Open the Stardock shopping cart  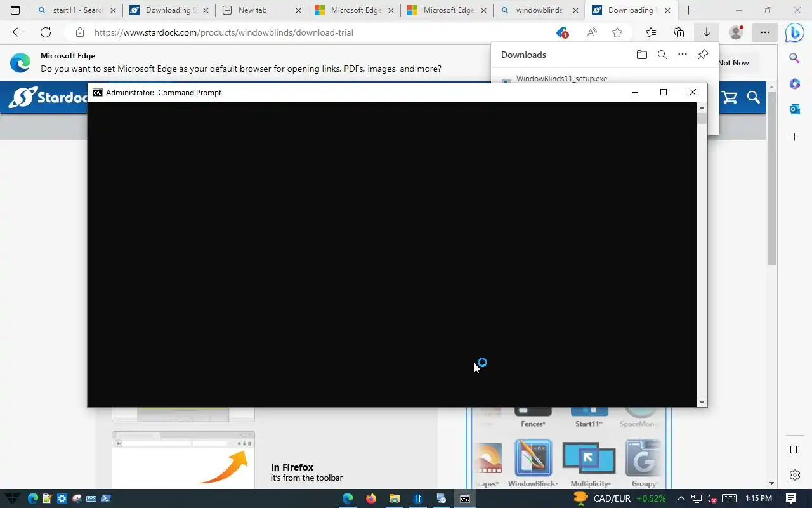tap(730, 97)
